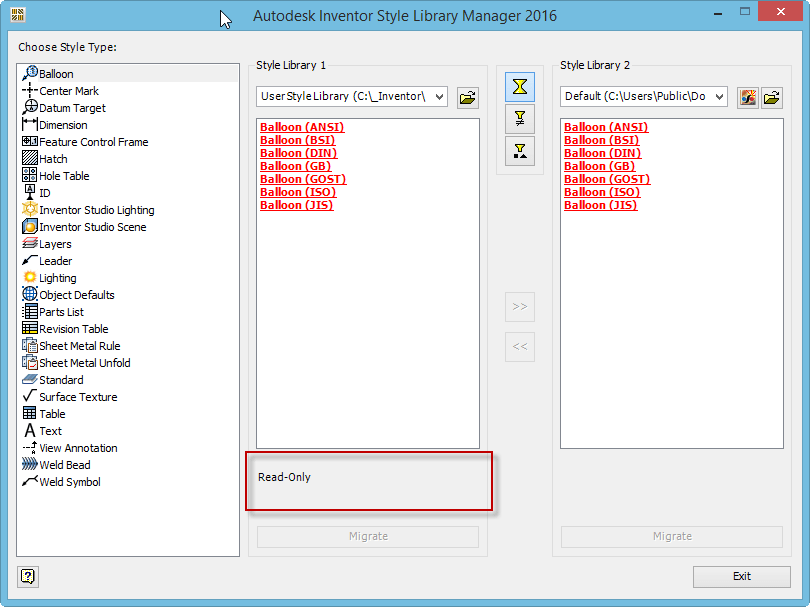This screenshot has height=607, width=810.
Task: Select Balloon (DIN) in Library 2
Action: click(x=602, y=153)
